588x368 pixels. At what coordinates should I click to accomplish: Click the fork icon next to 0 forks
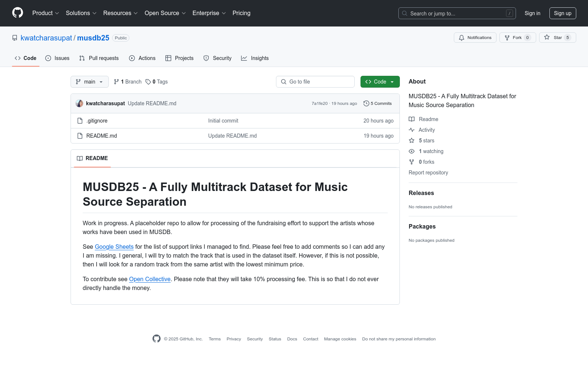pyautogui.click(x=412, y=162)
